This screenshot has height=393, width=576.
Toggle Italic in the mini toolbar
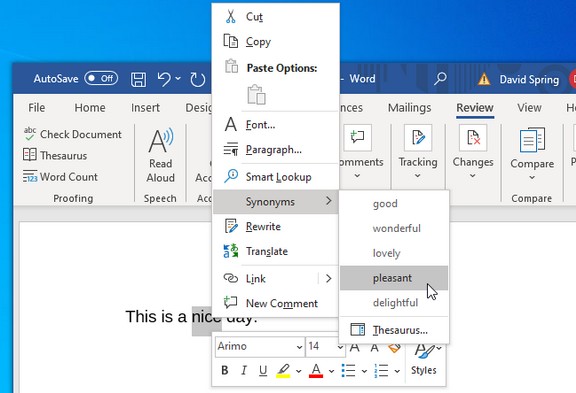point(244,370)
